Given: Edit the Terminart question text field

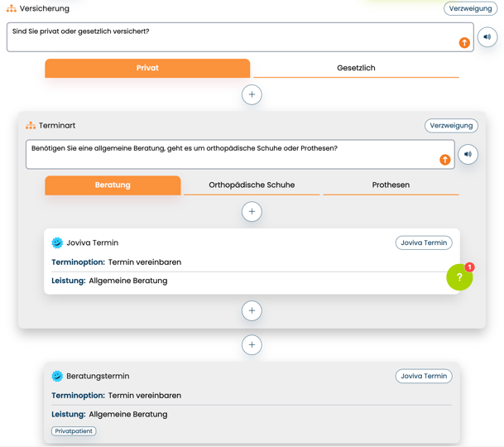Looking at the screenshot, I should (x=223, y=154).
